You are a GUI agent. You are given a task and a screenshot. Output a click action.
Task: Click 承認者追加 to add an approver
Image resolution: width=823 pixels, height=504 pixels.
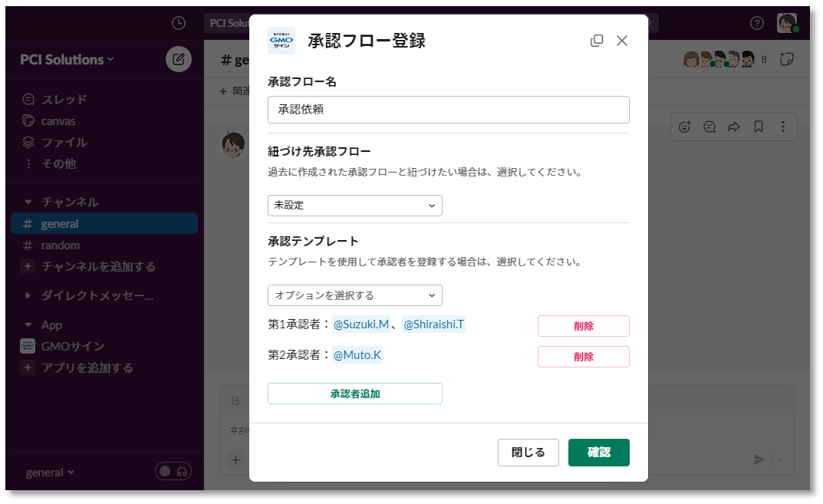[x=354, y=393]
